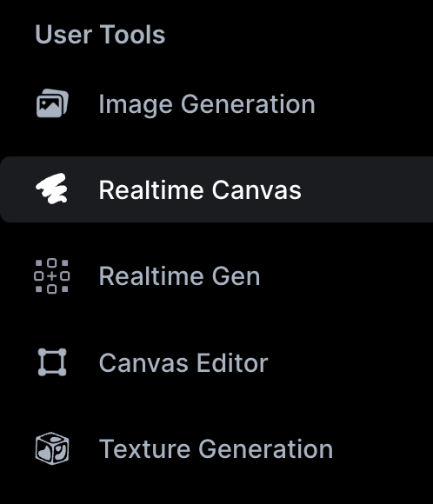Image resolution: width=433 pixels, height=504 pixels.
Task: Click the word "Editor" in Canvas Editor
Action: click(x=232, y=362)
